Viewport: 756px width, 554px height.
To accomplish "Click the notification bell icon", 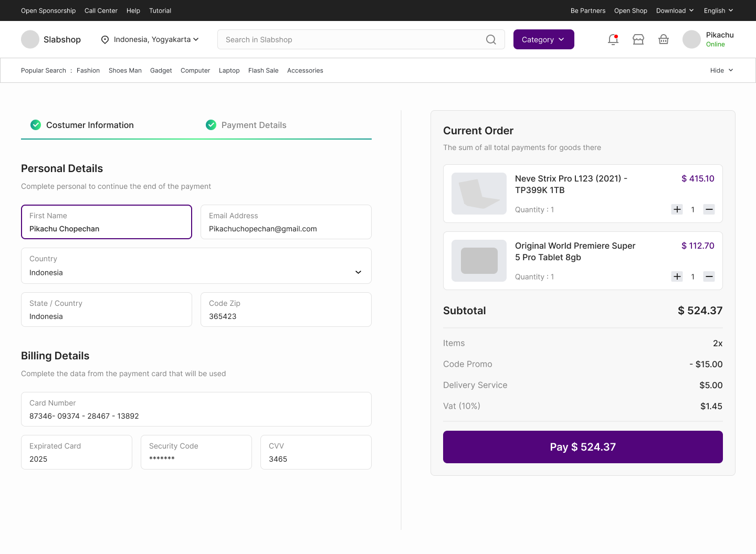I will click(613, 39).
